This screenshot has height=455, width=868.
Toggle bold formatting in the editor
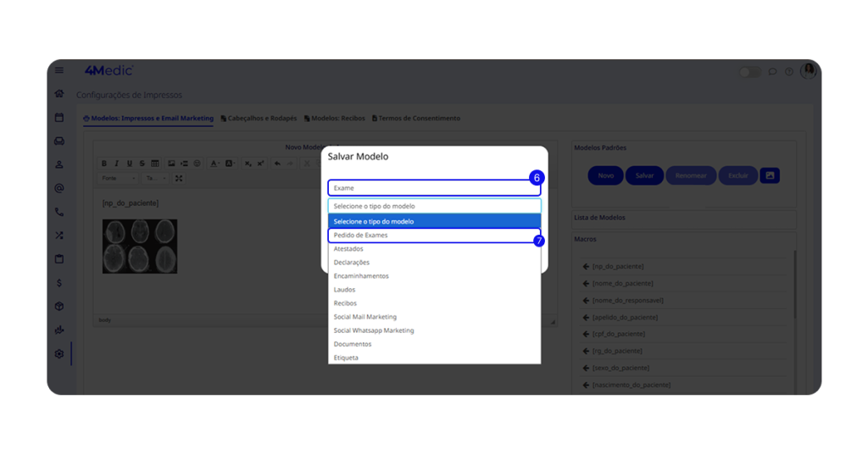tap(104, 164)
